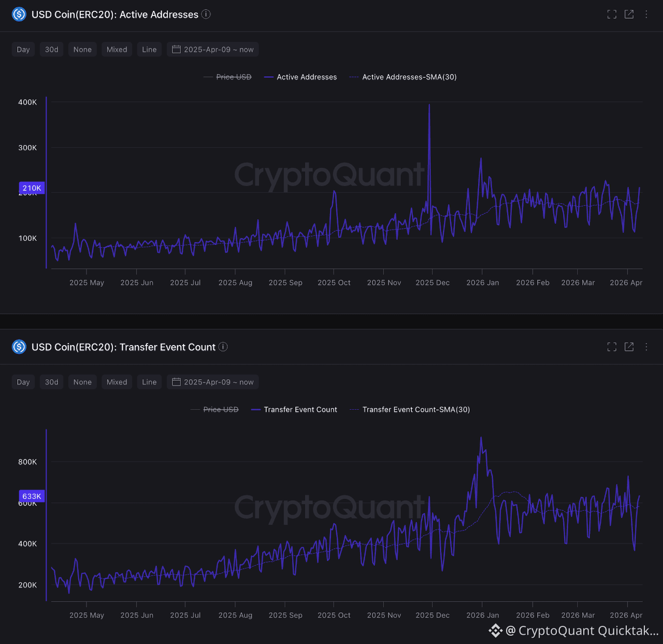663x644 pixels.
Task: Open more options for Transfer Event Count chart
Action: point(646,347)
